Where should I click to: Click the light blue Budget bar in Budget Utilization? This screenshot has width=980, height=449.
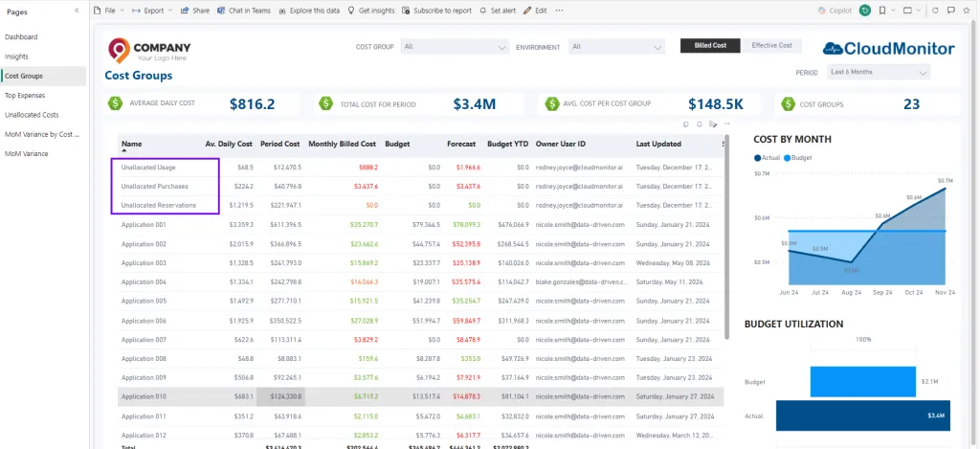(x=863, y=381)
